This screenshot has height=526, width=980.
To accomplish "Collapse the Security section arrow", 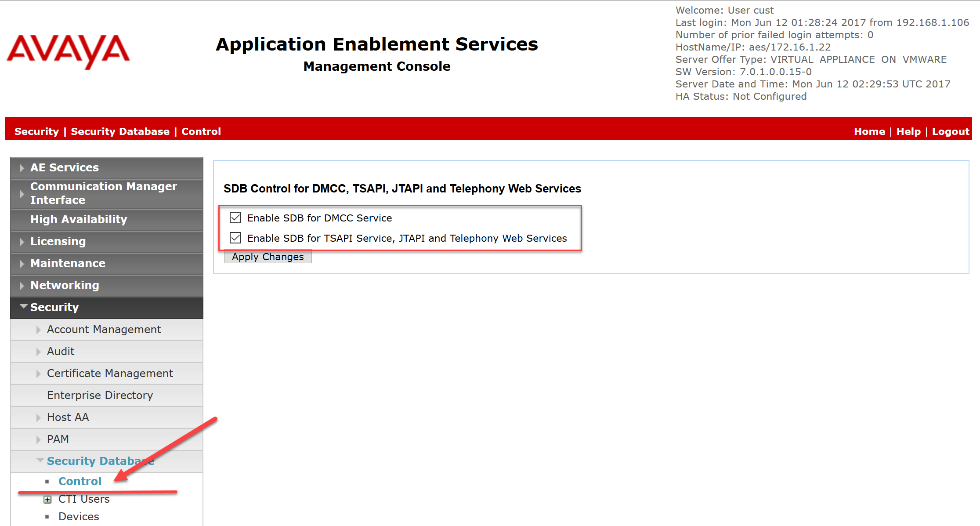I will [23, 306].
